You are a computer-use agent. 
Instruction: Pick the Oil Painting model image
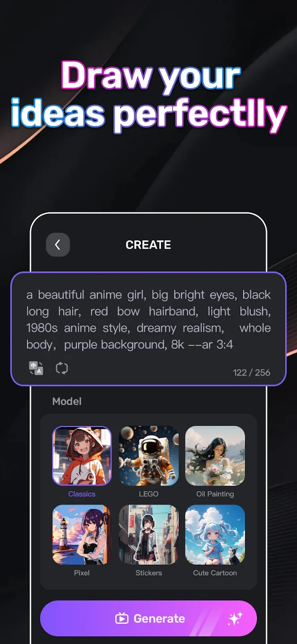click(215, 456)
